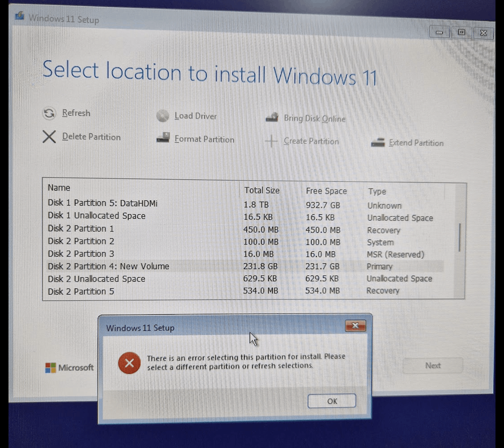Dismiss error dialog with its close button

pyautogui.click(x=355, y=326)
